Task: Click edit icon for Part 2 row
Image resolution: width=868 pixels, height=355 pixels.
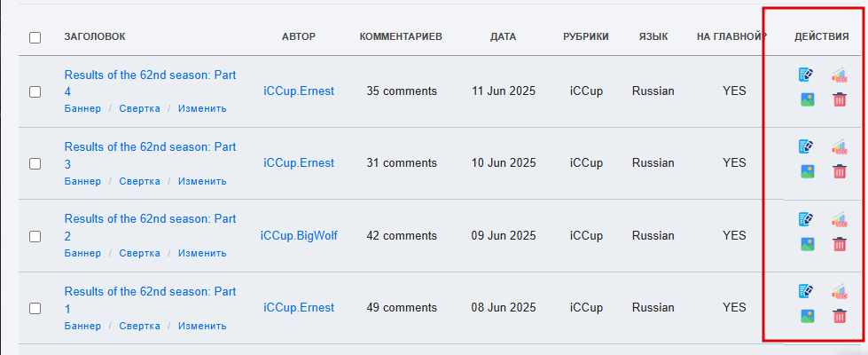Action: point(806,218)
